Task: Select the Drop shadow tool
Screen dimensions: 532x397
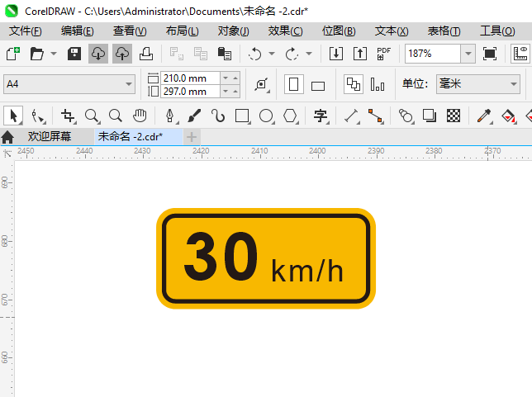Action: click(x=430, y=116)
